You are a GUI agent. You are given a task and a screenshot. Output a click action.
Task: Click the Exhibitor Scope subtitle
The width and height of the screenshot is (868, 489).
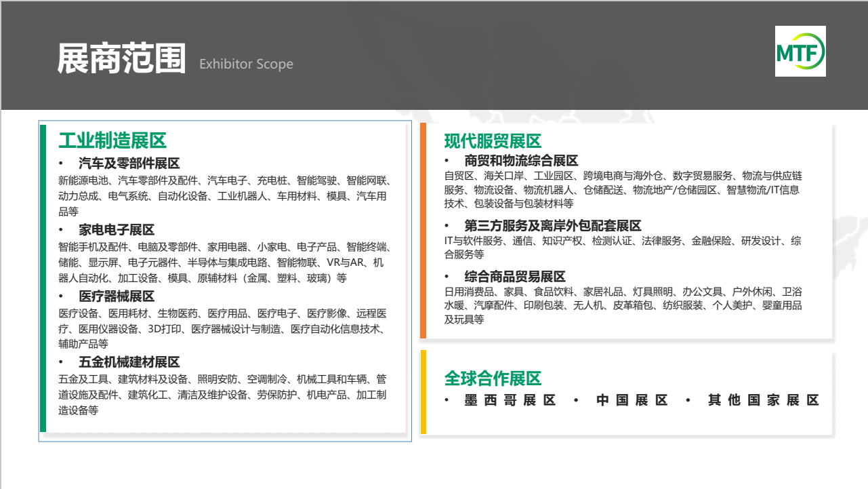pos(246,64)
